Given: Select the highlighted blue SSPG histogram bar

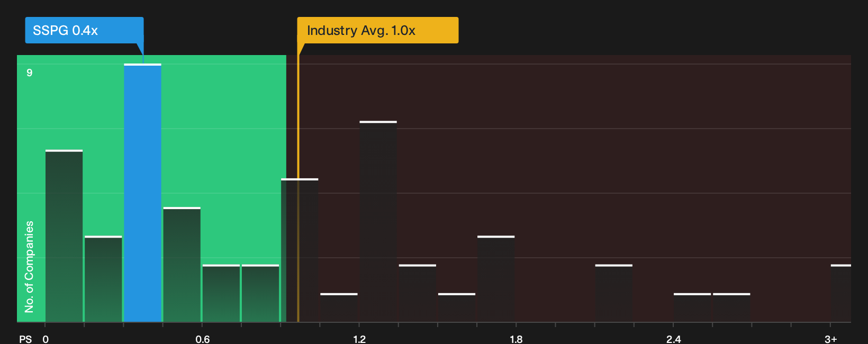Looking at the screenshot, I should pos(143,193).
